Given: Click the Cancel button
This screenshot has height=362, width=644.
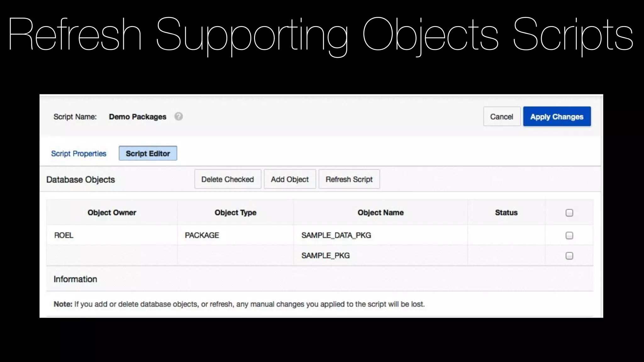Looking at the screenshot, I should 502,117.
